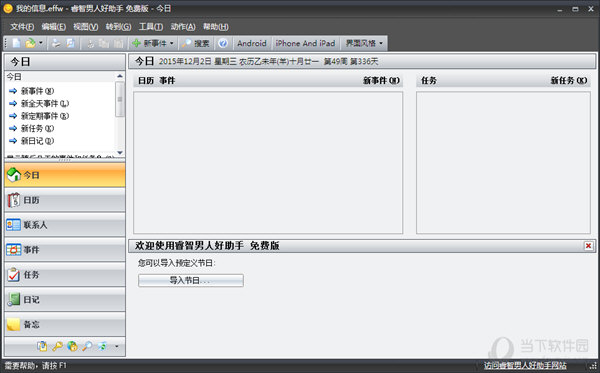Open the 工具(T) menu
Image resolution: width=600 pixels, height=373 pixels.
[151, 27]
